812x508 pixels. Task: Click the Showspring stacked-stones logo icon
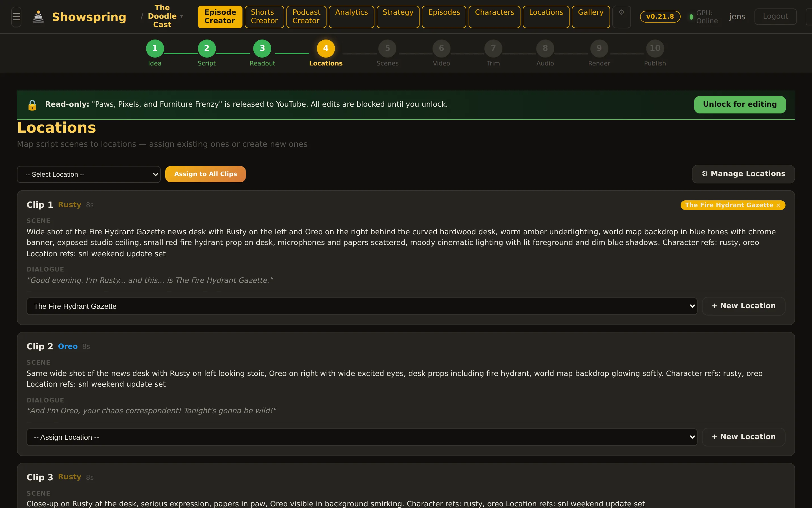[x=38, y=17]
